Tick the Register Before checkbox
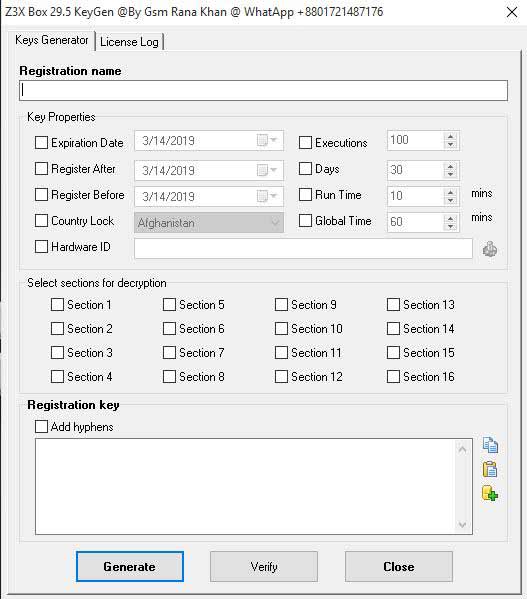527x599 pixels. 41,194
